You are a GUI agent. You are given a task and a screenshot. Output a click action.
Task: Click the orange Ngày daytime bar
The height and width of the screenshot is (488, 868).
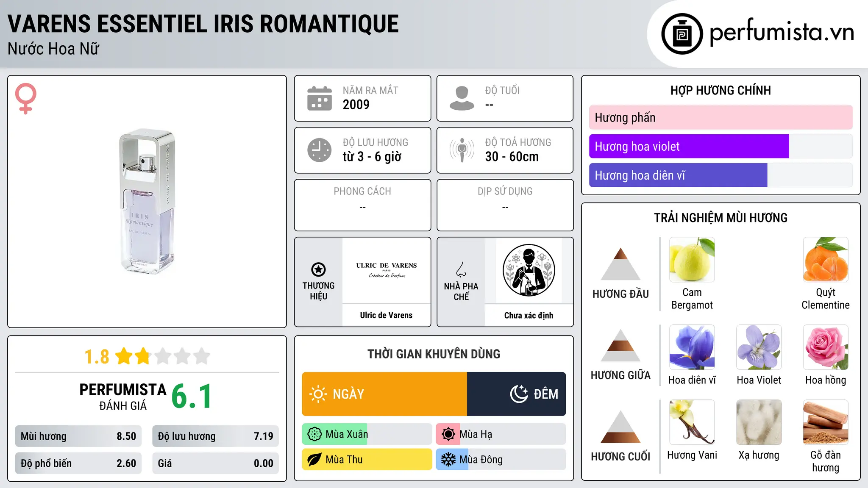(384, 394)
